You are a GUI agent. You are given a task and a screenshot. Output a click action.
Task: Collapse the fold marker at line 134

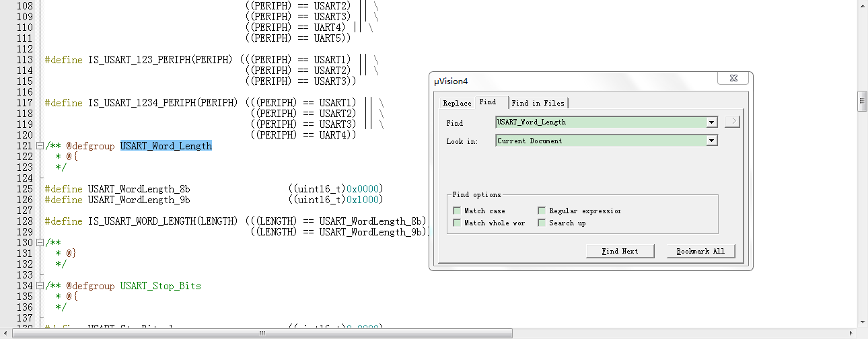coord(40,286)
